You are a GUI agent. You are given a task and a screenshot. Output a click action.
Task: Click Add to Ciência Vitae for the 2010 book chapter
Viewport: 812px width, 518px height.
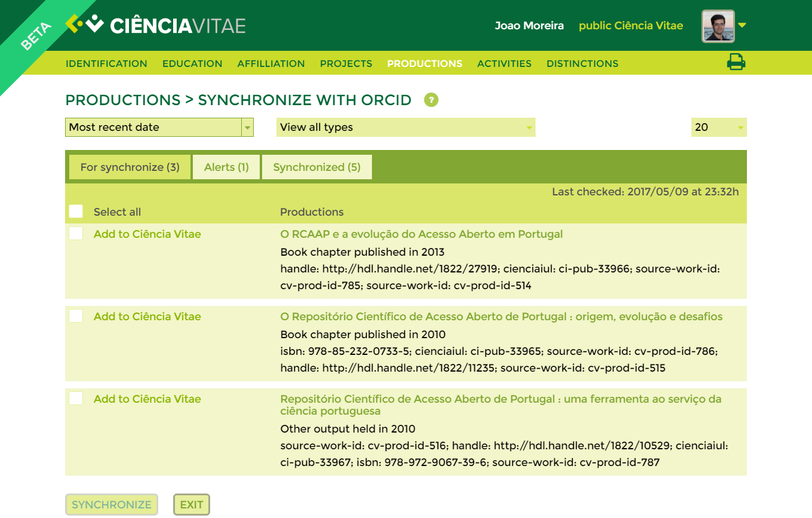(x=147, y=317)
